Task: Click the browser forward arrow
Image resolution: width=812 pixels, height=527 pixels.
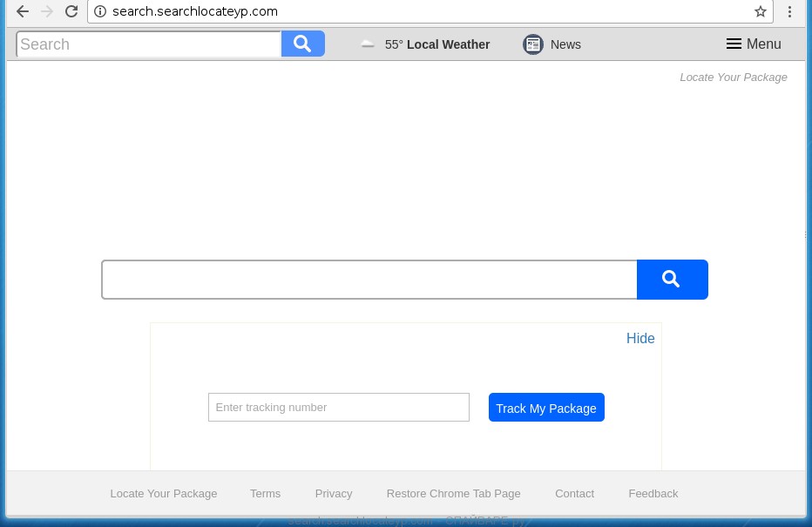Action: tap(47, 11)
